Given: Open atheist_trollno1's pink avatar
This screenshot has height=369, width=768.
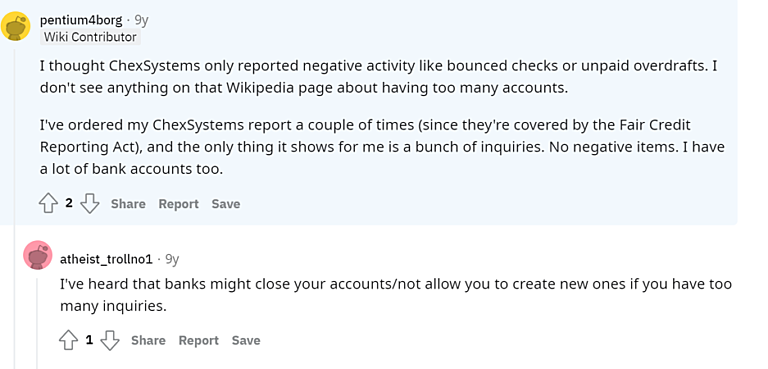Looking at the screenshot, I should point(38,255).
